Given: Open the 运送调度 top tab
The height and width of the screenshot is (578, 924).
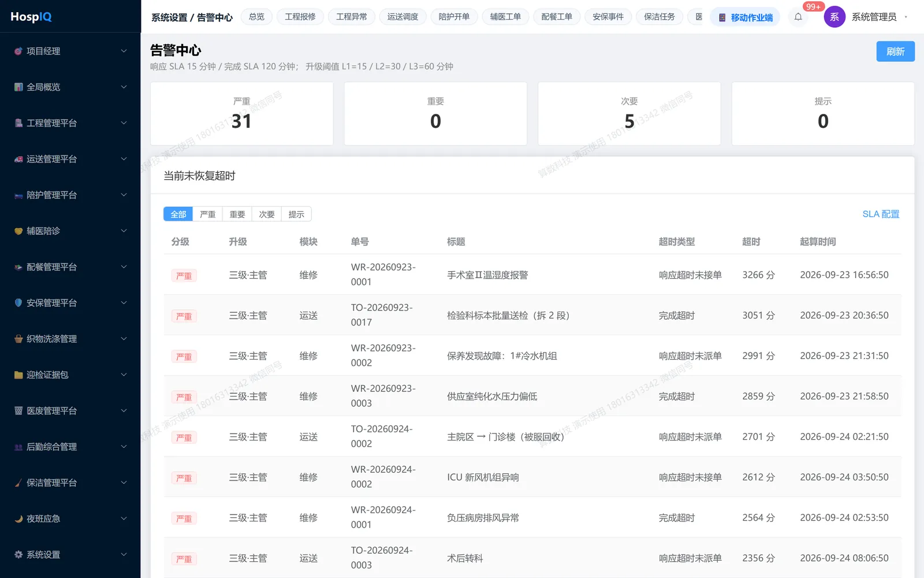Looking at the screenshot, I should click(x=403, y=17).
